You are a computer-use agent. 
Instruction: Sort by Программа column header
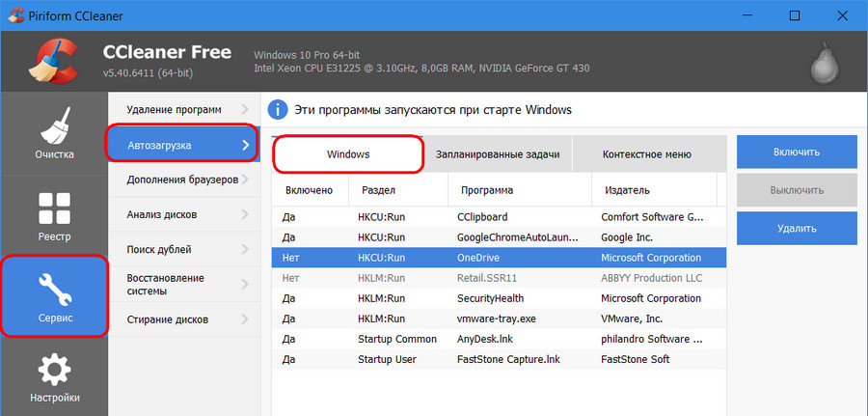point(519,190)
